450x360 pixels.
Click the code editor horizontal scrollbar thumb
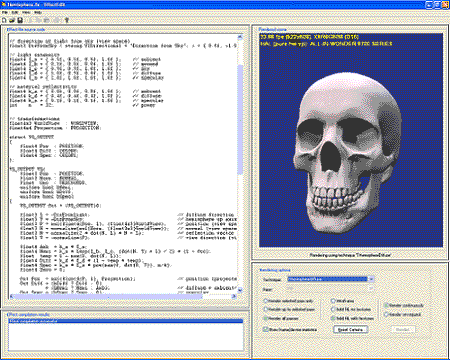109,296
